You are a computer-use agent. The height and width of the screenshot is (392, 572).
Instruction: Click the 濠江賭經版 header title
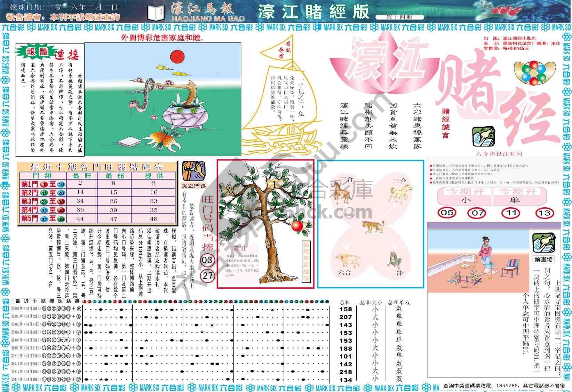tap(313, 11)
